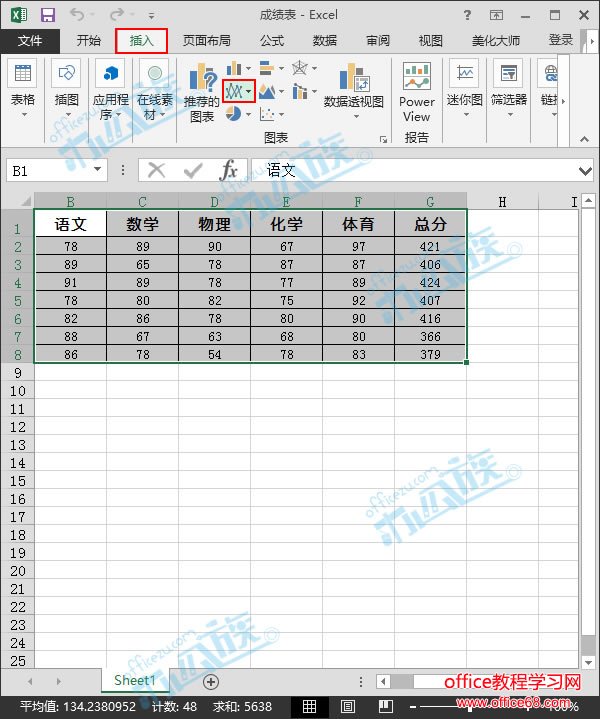Select column H header
600x719 pixels.
(x=502, y=202)
